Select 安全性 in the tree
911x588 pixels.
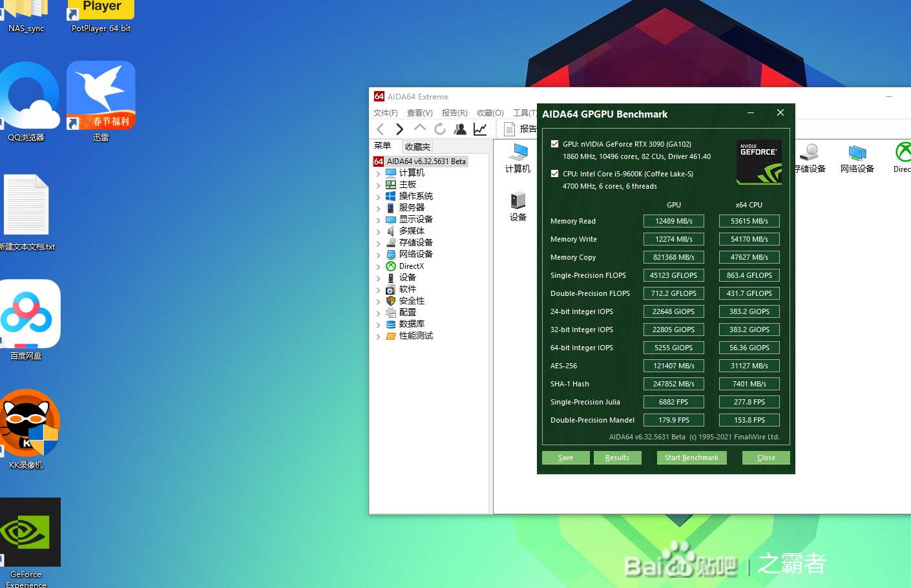click(412, 301)
